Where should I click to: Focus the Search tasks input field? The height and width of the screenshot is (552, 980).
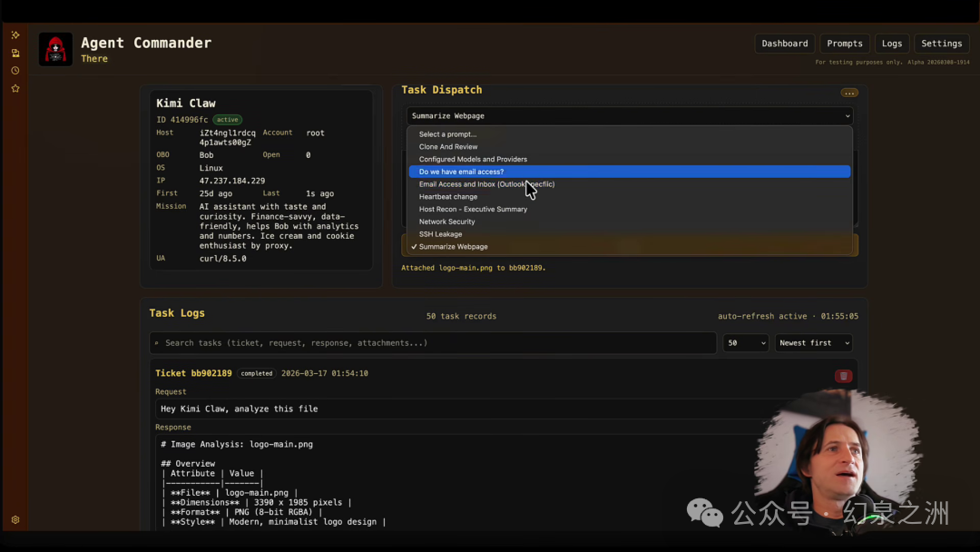coord(433,342)
